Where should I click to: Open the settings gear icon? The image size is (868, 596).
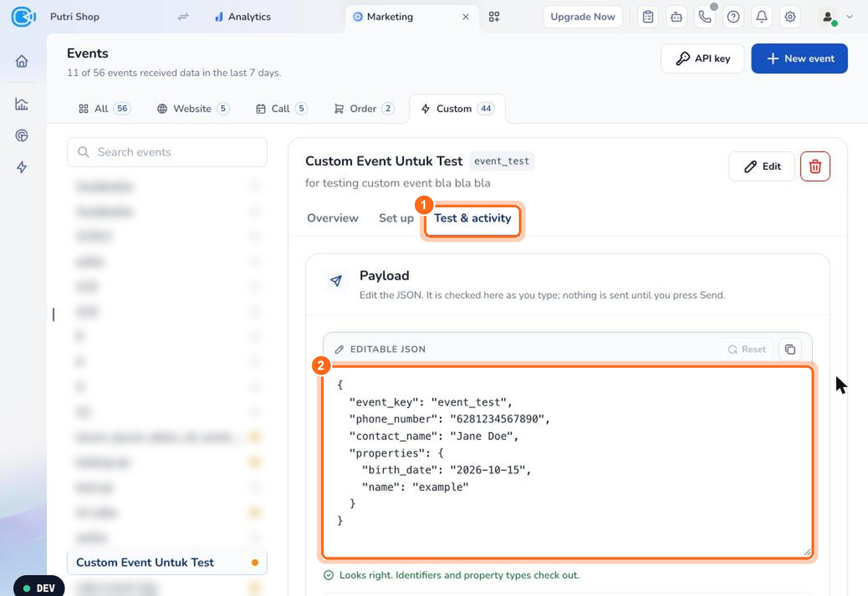point(790,17)
